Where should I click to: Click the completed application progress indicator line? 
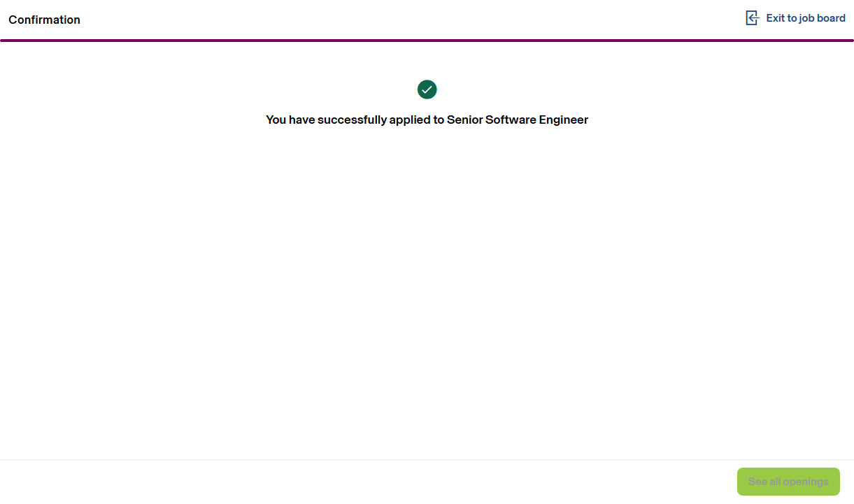427,41
